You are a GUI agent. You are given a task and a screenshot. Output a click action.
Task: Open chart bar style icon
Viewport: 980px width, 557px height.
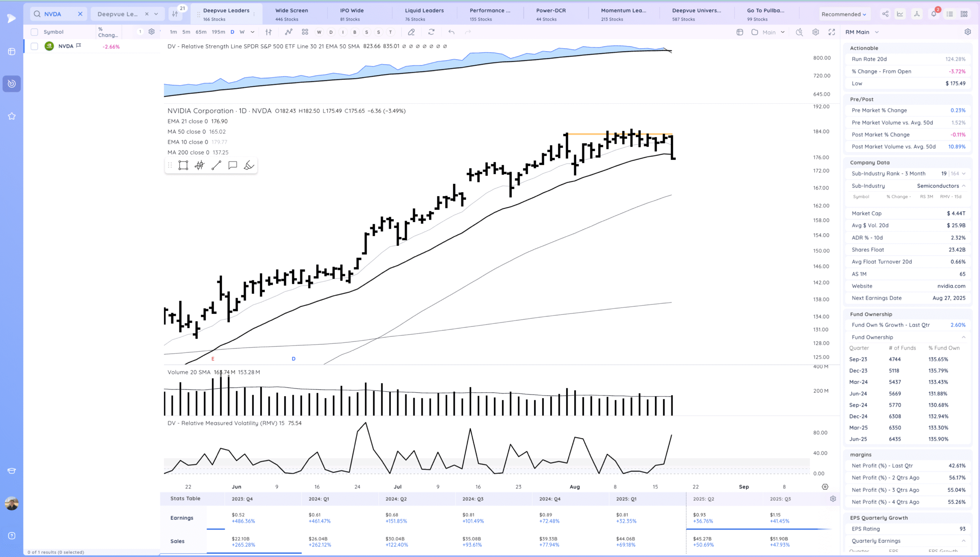pyautogui.click(x=269, y=32)
